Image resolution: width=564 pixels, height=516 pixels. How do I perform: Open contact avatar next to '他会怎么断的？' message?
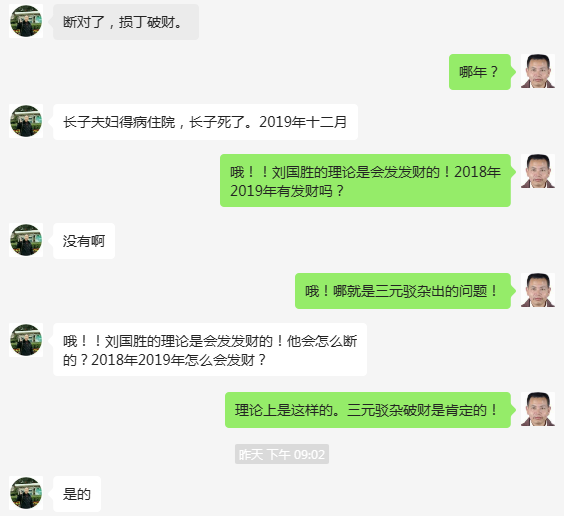pyautogui.click(x=26, y=340)
